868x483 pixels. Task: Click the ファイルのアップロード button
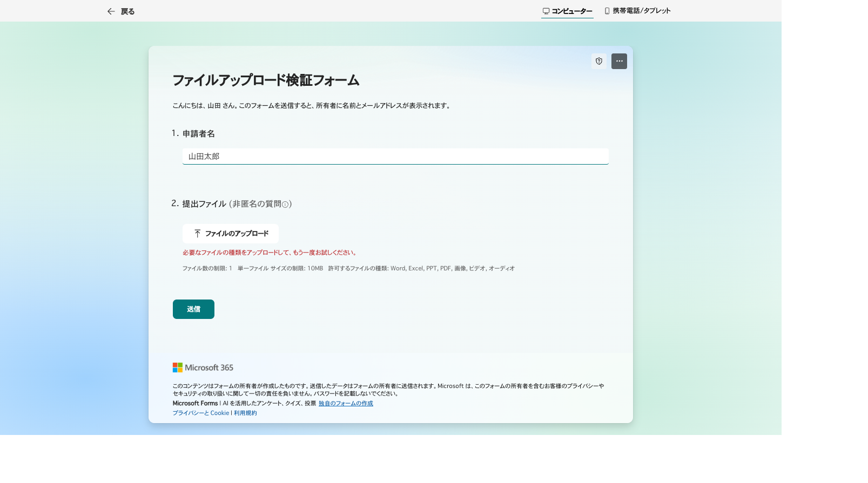231,234
